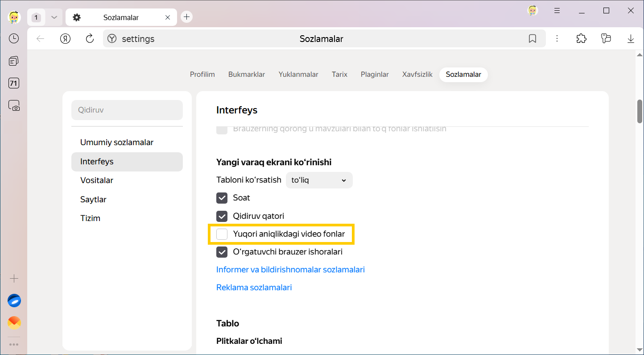
Task: Reload page with the refresh icon
Action: [x=90, y=39]
